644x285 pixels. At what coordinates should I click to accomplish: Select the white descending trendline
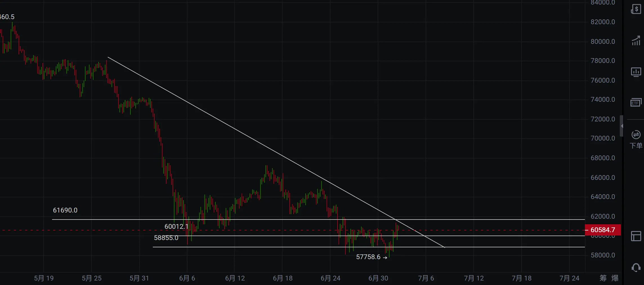(x=276, y=152)
